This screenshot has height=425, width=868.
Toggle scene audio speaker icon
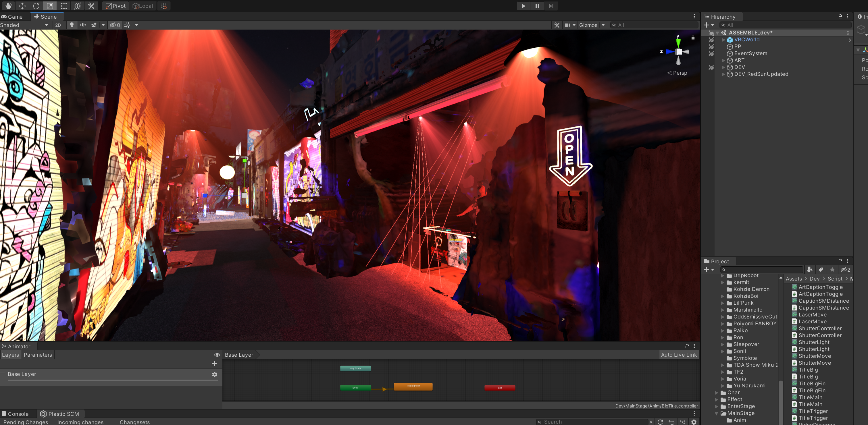[x=83, y=25]
